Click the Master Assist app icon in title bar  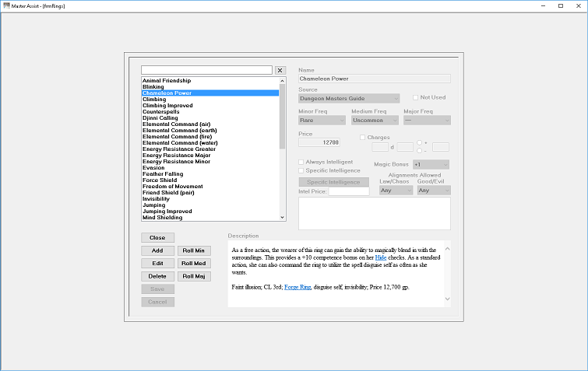click(6, 5)
